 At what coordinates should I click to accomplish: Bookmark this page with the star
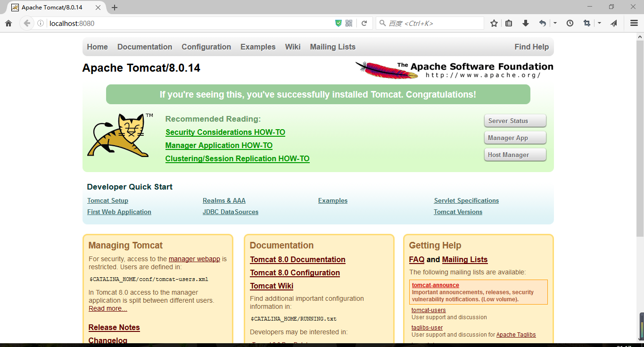494,23
